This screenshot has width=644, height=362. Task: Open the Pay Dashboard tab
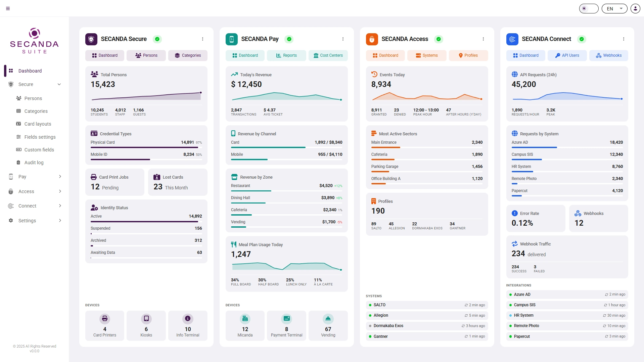[x=245, y=55]
